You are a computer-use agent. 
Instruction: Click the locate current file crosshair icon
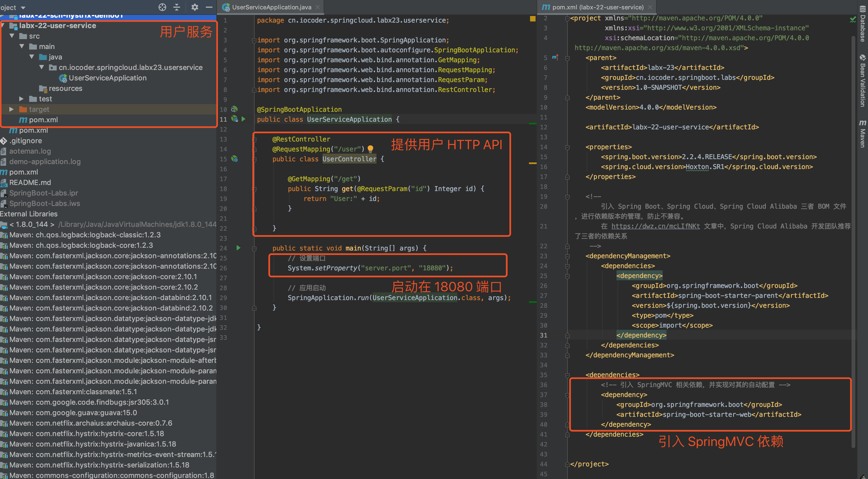162,7
